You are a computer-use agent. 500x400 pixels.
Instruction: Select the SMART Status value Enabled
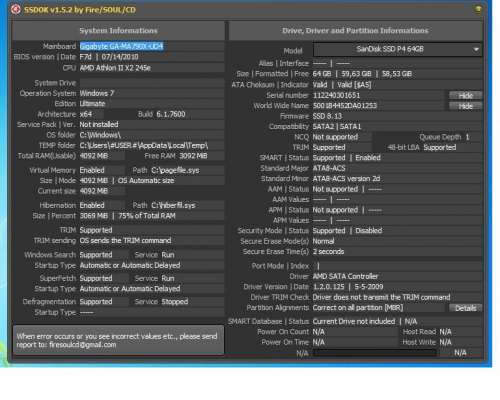click(368, 158)
